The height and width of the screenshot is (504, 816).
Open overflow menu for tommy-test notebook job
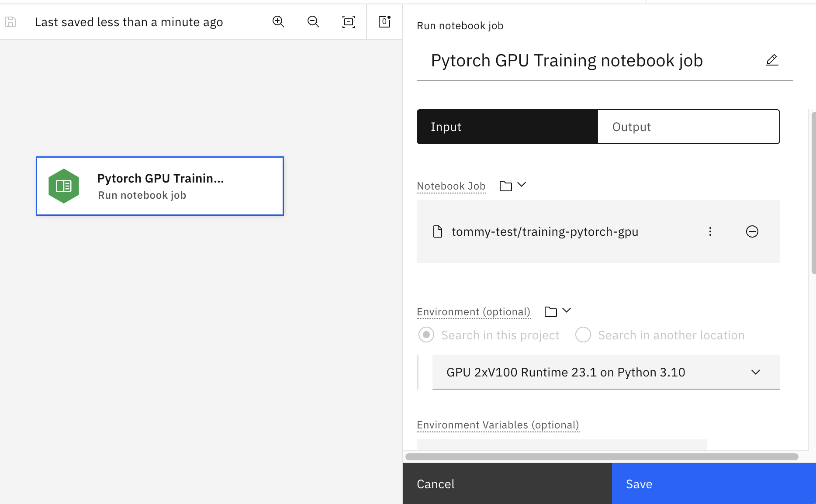point(710,231)
